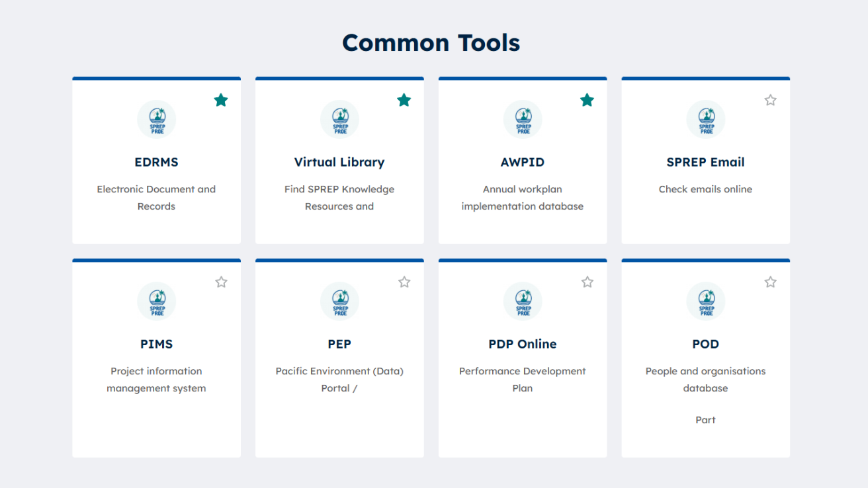Click the SPREP logo on PEP card
This screenshot has height=488, width=868.
[x=339, y=302]
